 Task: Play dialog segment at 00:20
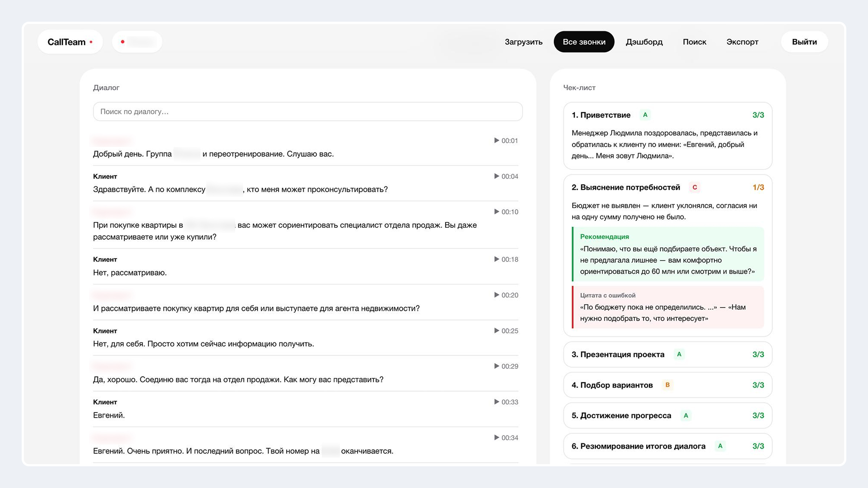click(506, 295)
